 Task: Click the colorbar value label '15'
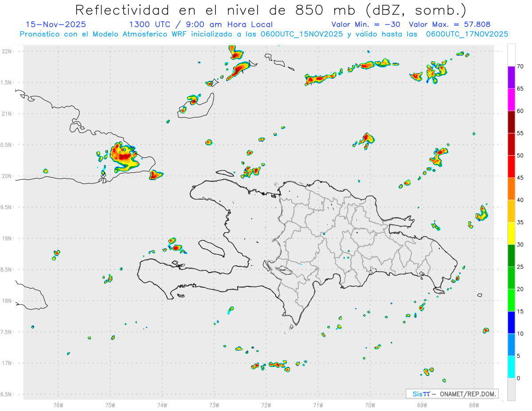click(x=520, y=311)
